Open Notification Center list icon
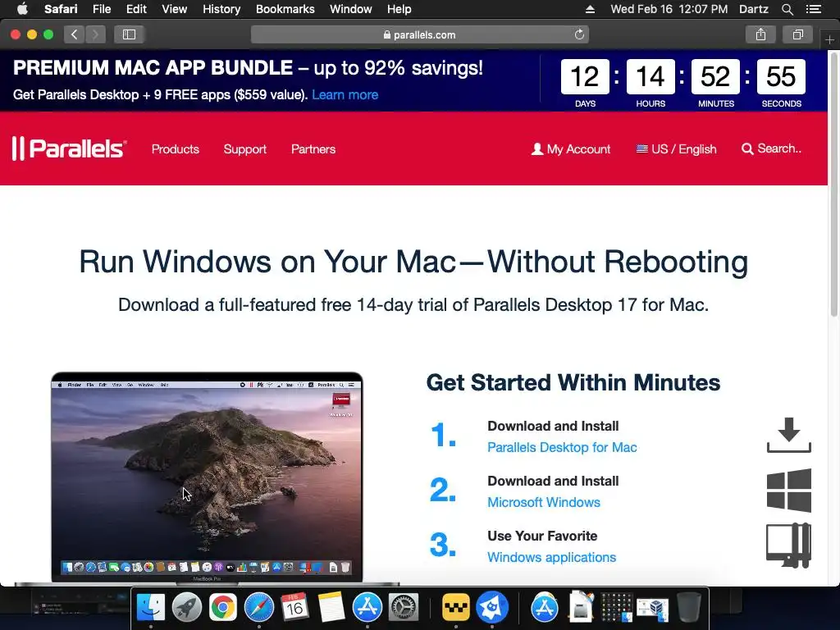840x630 pixels. click(813, 9)
